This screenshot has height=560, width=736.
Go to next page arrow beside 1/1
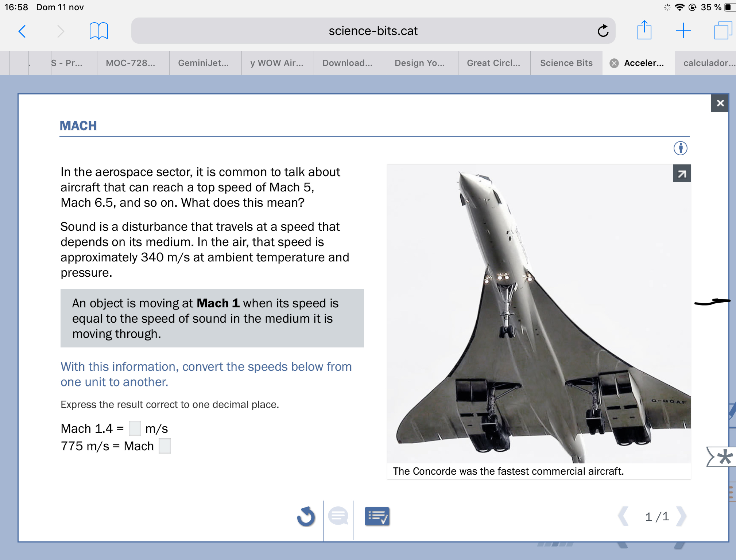coord(681,517)
